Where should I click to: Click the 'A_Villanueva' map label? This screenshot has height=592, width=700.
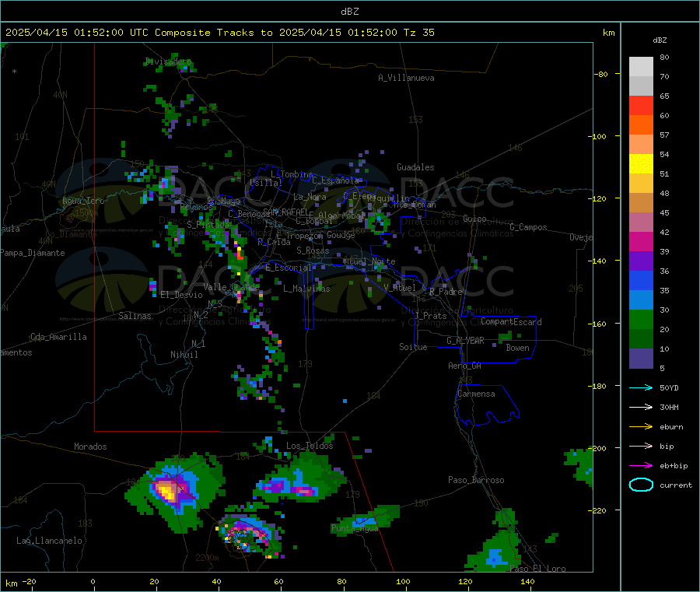point(406,78)
